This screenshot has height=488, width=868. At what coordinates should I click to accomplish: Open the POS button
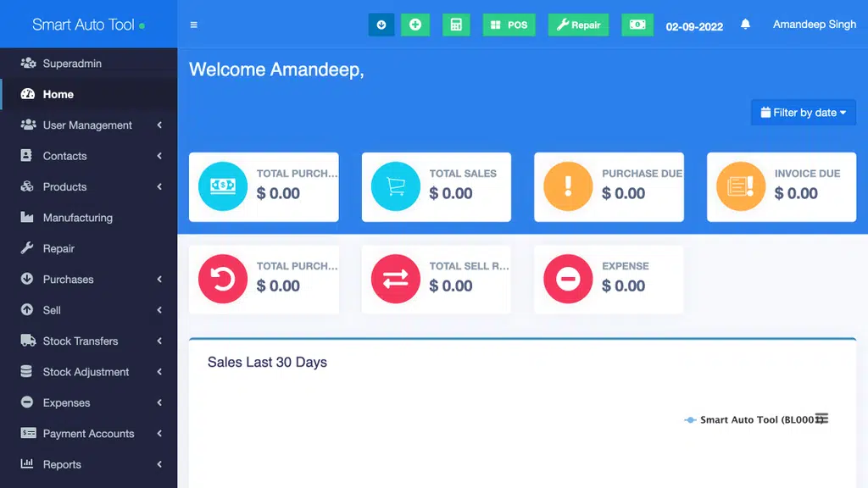(x=509, y=25)
